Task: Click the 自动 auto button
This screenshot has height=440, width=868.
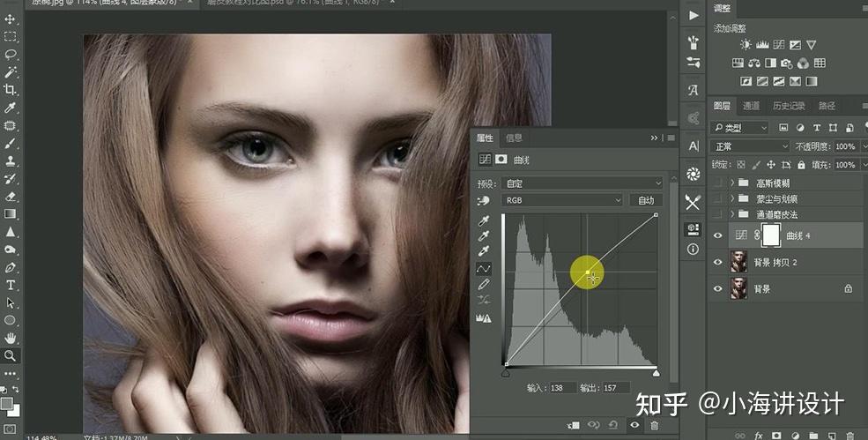Action: tap(646, 201)
